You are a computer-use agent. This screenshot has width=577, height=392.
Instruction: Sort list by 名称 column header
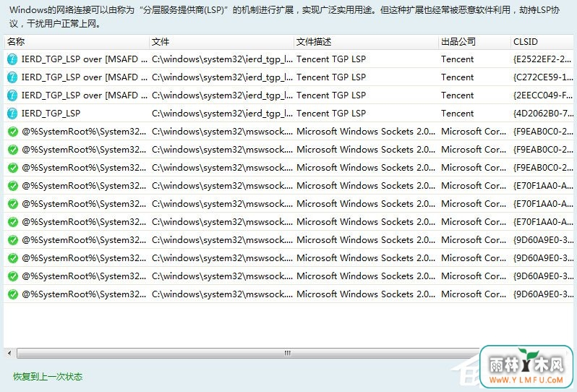77,42
